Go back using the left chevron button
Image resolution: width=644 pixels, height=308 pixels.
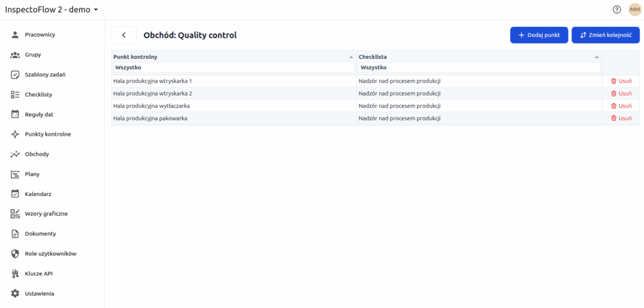pos(124,35)
